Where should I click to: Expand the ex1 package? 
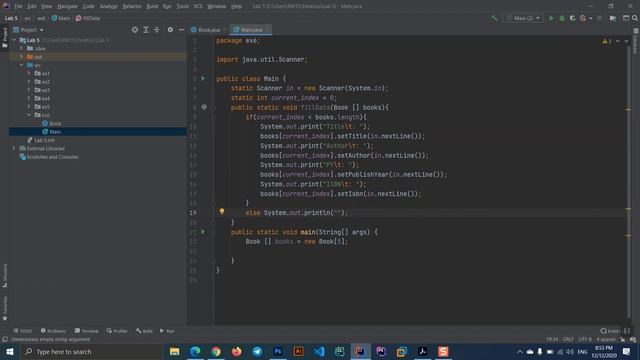pos(29,73)
